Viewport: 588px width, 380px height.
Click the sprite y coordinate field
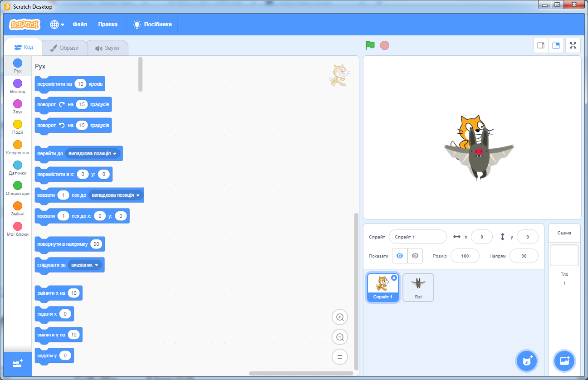[527, 237]
